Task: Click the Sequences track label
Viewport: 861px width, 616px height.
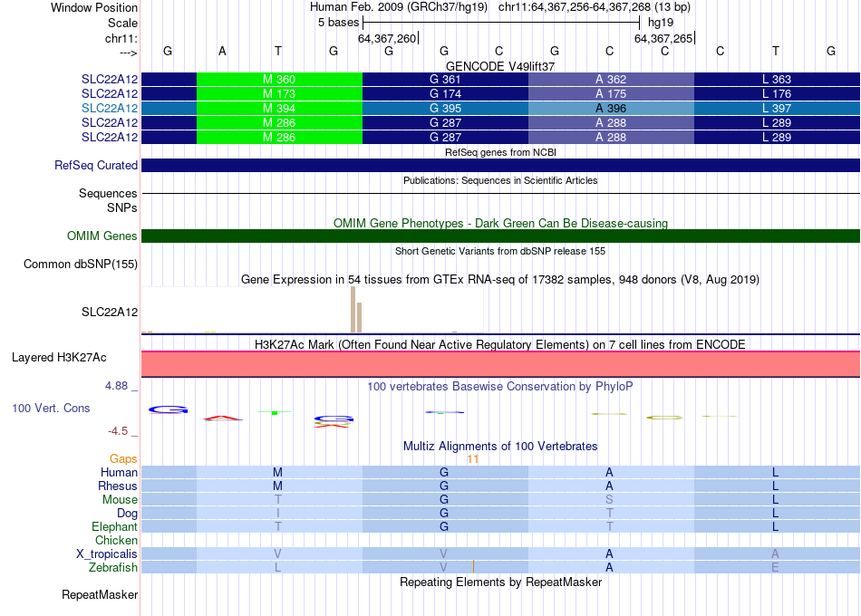Action: [108, 193]
